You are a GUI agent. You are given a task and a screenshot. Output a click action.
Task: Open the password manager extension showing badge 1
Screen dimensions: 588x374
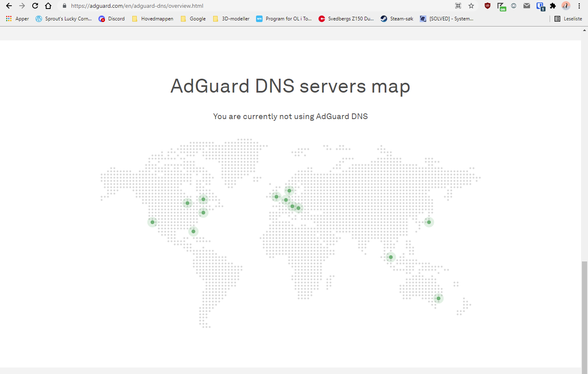coord(540,6)
